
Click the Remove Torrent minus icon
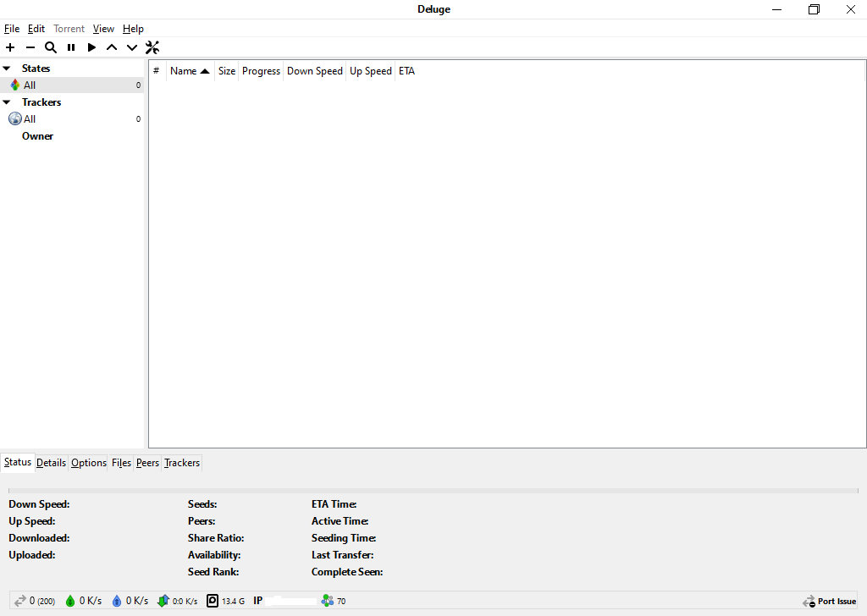point(30,47)
